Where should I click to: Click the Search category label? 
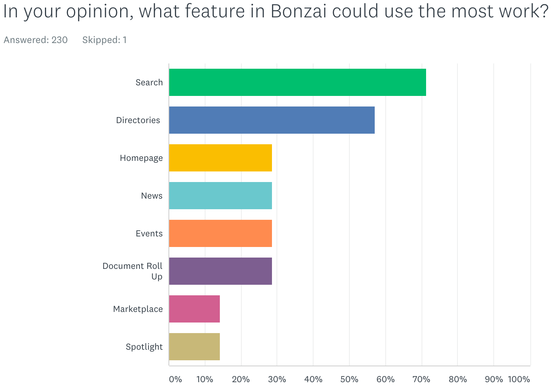click(149, 82)
